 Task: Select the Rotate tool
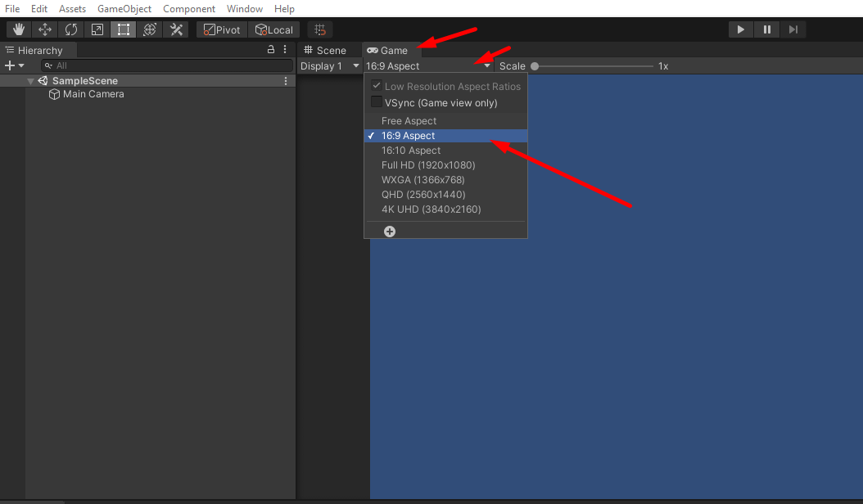tap(71, 29)
